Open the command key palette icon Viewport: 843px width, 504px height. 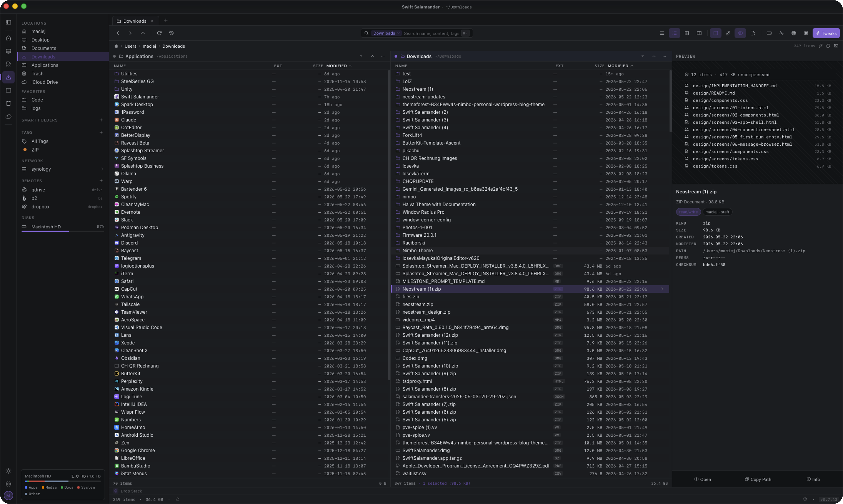pyautogui.click(x=806, y=33)
